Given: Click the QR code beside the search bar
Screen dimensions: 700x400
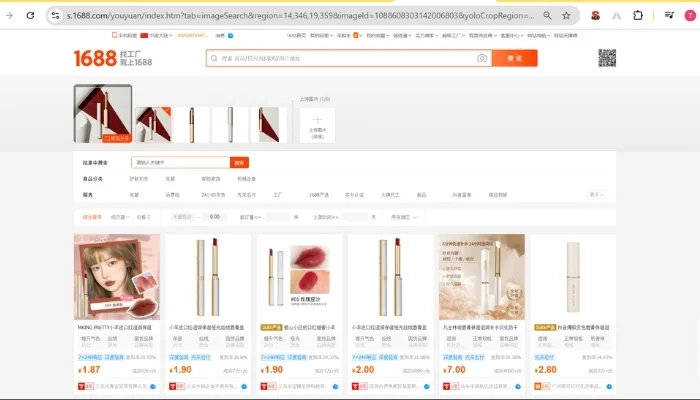Looking at the screenshot, I should click(x=607, y=58).
